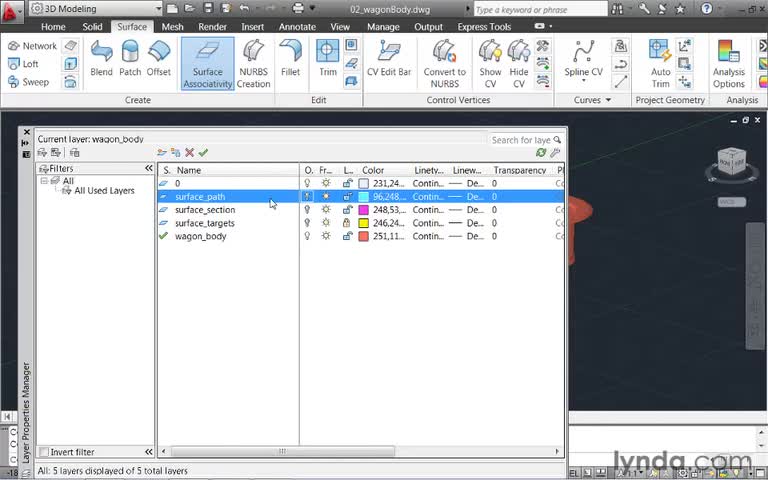The image size is (768, 480).
Task: Click the Transparency column header
Action: (520, 170)
